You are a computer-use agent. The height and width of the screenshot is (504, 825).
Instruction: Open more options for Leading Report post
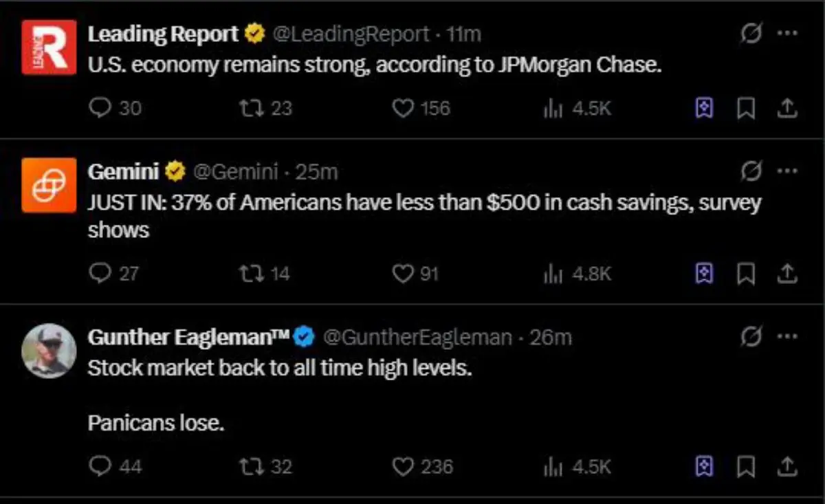pos(786,34)
